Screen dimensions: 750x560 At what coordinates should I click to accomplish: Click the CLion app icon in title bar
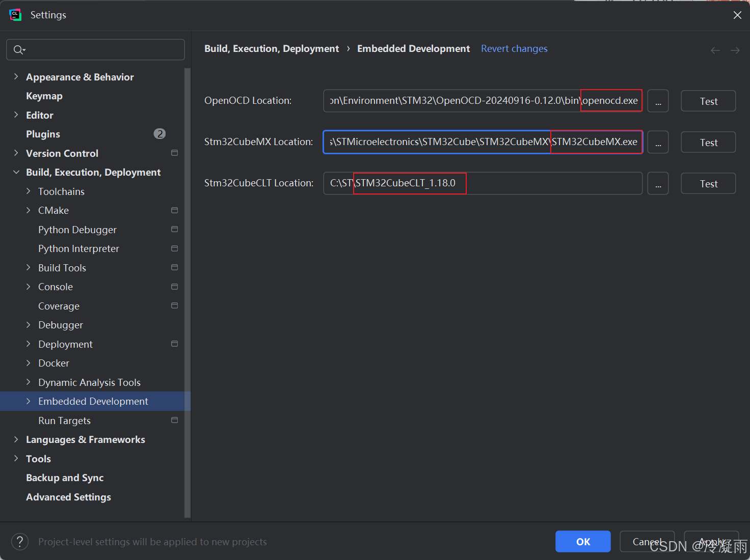tap(15, 15)
